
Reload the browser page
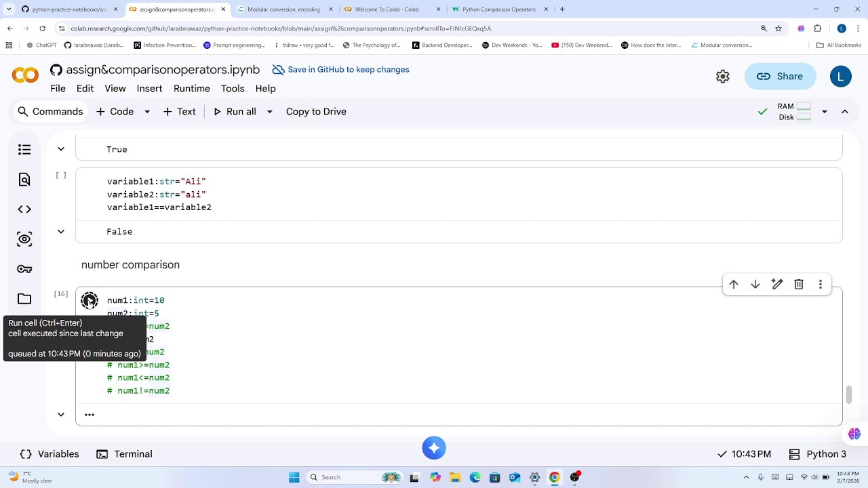[x=43, y=28]
